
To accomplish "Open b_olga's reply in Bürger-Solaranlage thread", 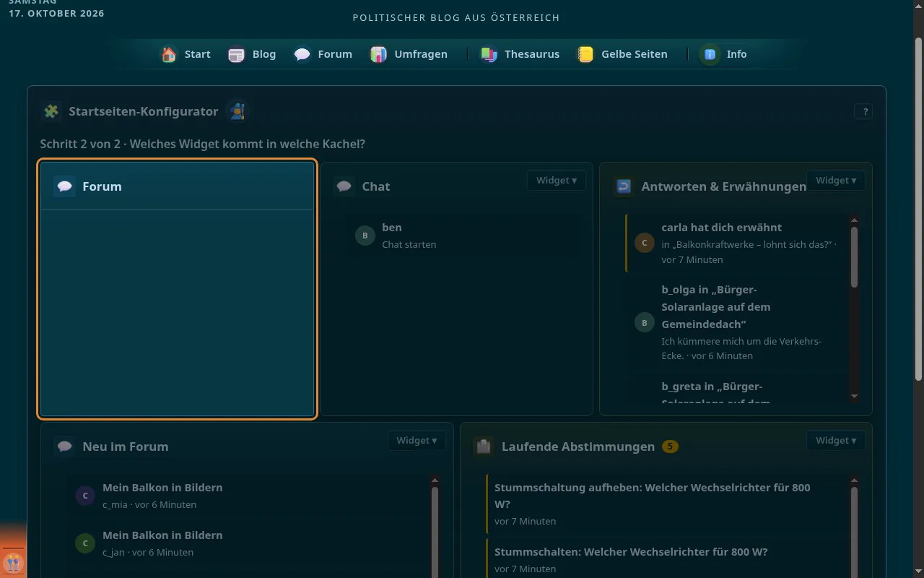I will [736, 322].
